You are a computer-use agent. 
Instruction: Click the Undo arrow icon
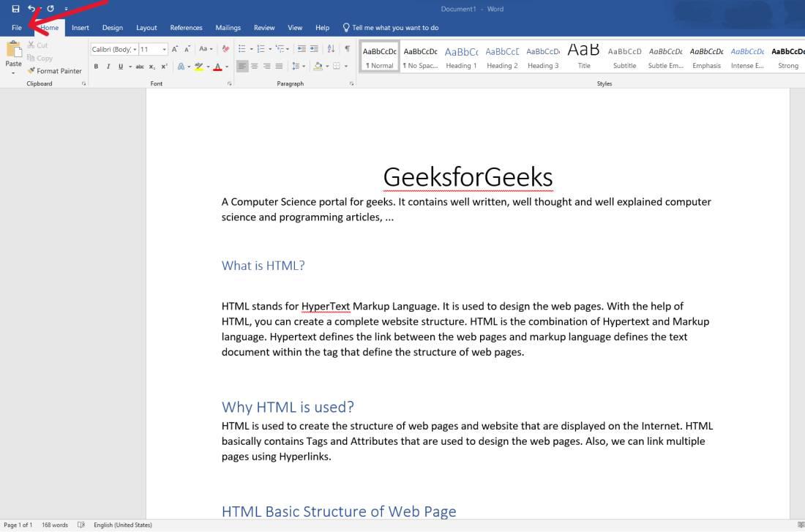(x=31, y=9)
